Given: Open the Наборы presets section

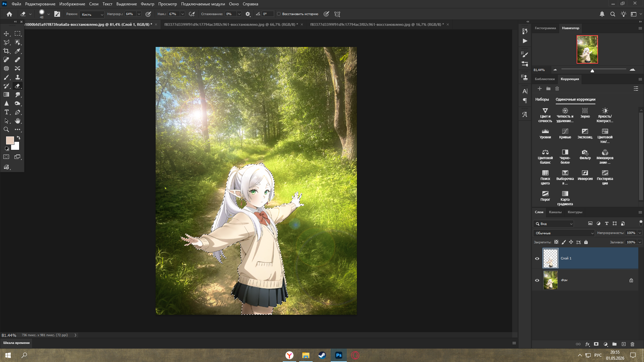Looking at the screenshot, I should (542, 100).
